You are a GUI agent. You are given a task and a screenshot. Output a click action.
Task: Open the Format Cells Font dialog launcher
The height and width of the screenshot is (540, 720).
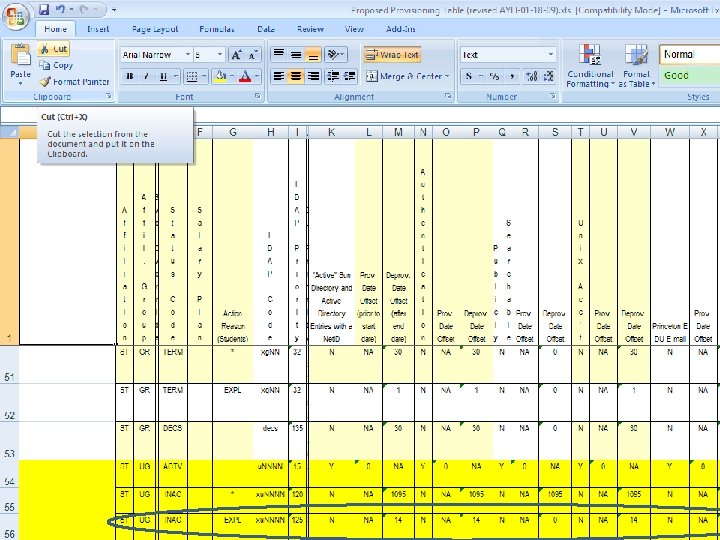(258, 96)
